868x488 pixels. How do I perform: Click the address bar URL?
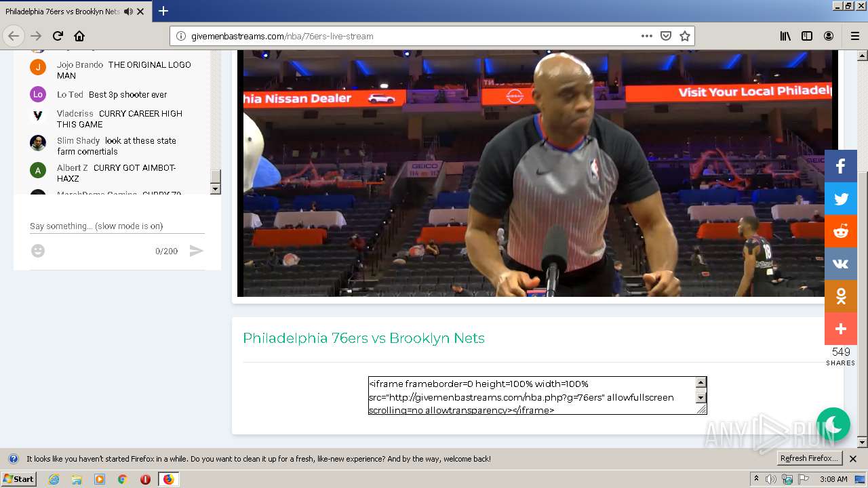pyautogui.click(x=282, y=36)
